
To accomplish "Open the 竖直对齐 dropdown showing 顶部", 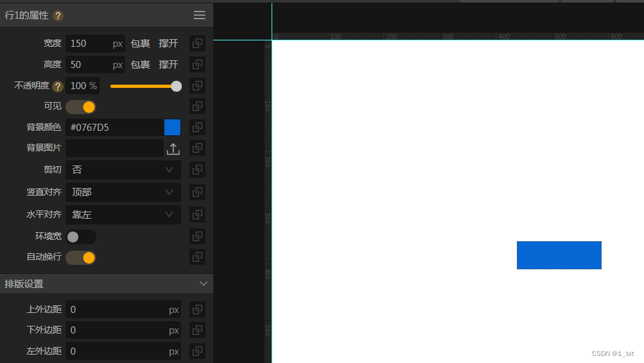I will tap(123, 192).
